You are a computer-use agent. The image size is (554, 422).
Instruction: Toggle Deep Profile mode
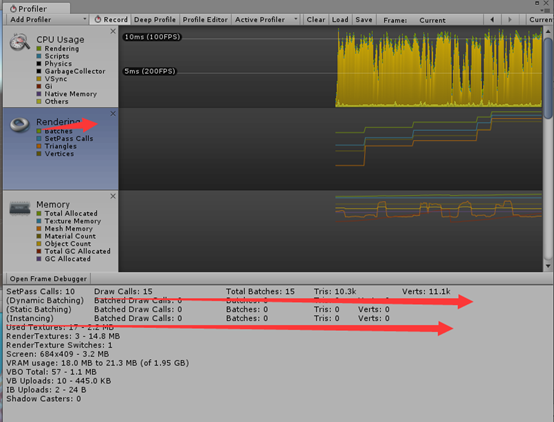pyautogui.click(x=155, y=20)
